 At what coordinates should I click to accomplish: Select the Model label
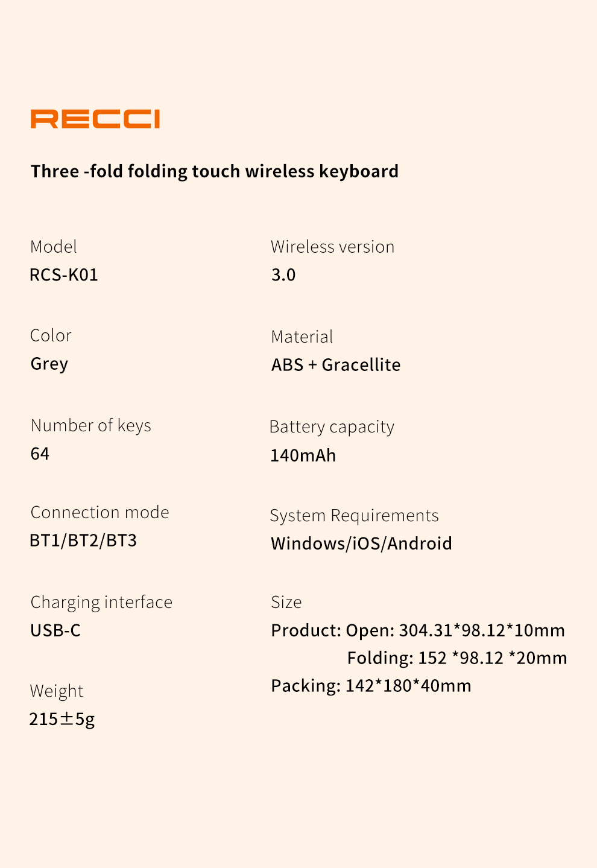[x=54, y=247]
